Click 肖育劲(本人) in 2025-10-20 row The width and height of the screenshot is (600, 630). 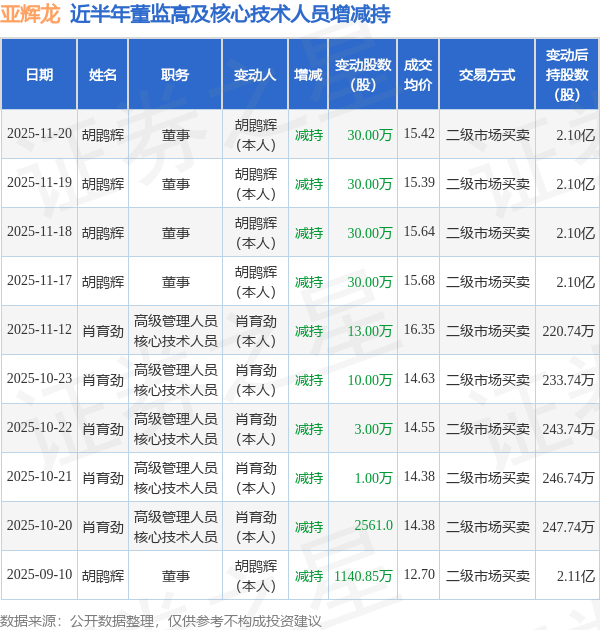click(x=256, y=527)
